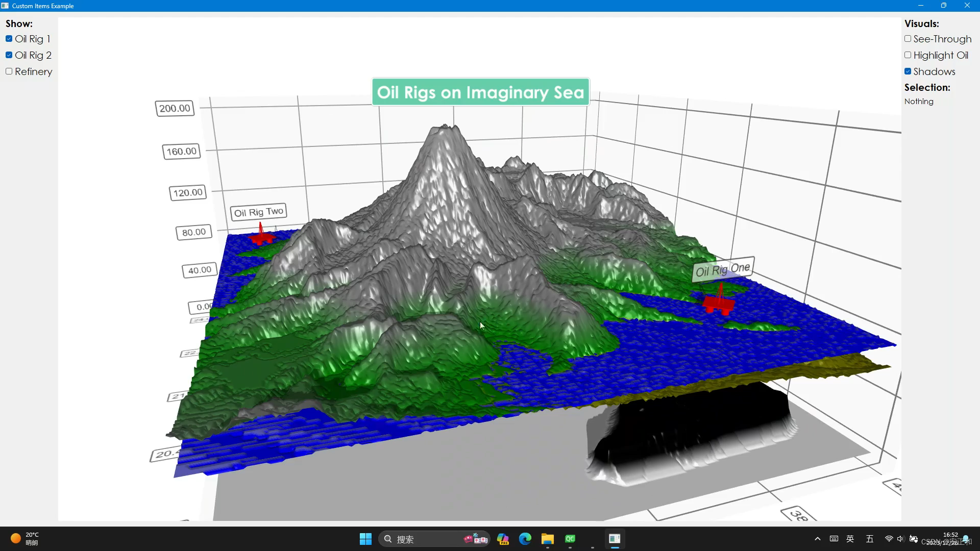
Task: Click the Oil Rig One label
Action: point(722,269)
